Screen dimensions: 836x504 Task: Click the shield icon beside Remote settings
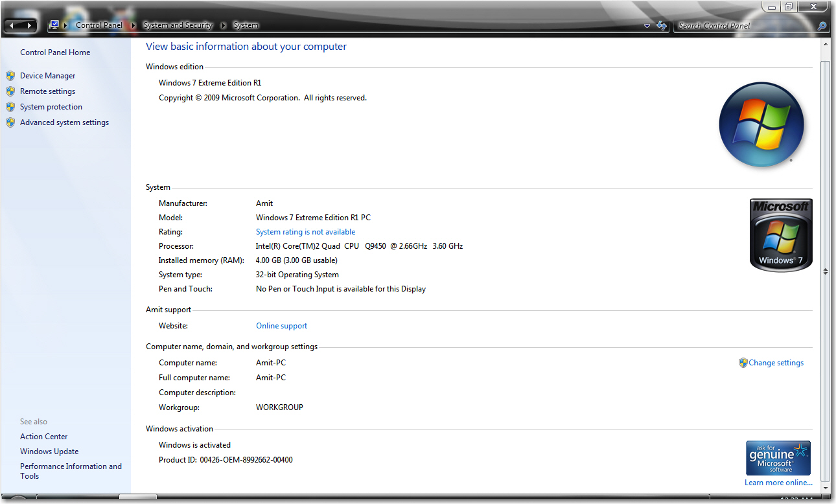coord(11,91)
